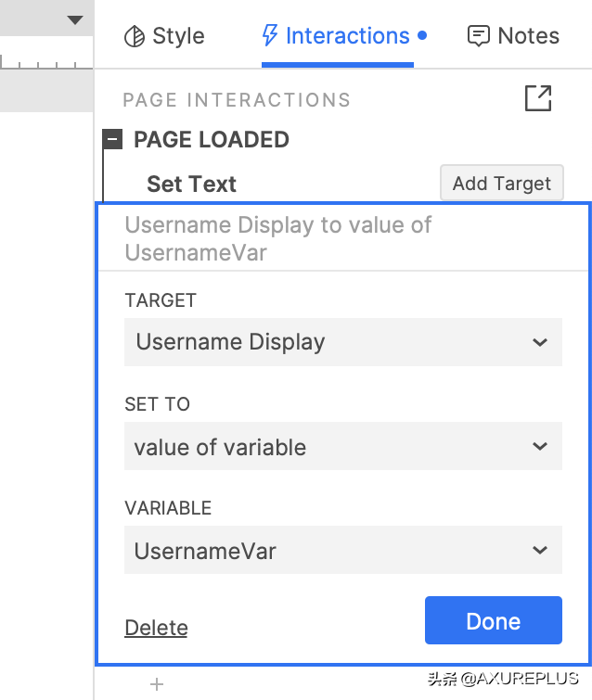The height and width of the screenshot is (700, 592).
Task: Click the blue Done button
Action: click(x=493, y=620)
